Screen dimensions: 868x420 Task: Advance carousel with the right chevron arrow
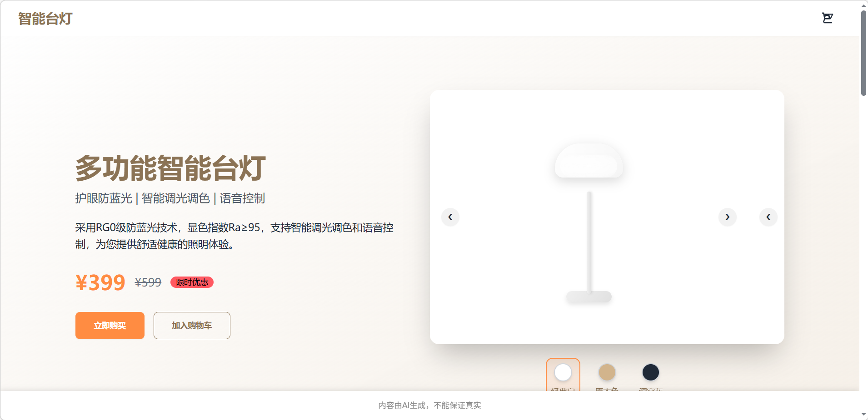(x=728, y=217)
